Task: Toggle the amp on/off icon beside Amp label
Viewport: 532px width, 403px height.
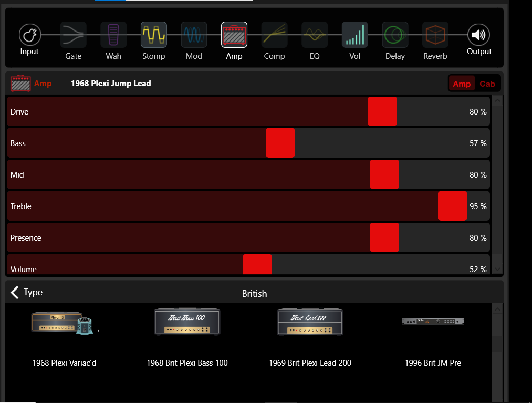Action: click(x=20, y=84)
